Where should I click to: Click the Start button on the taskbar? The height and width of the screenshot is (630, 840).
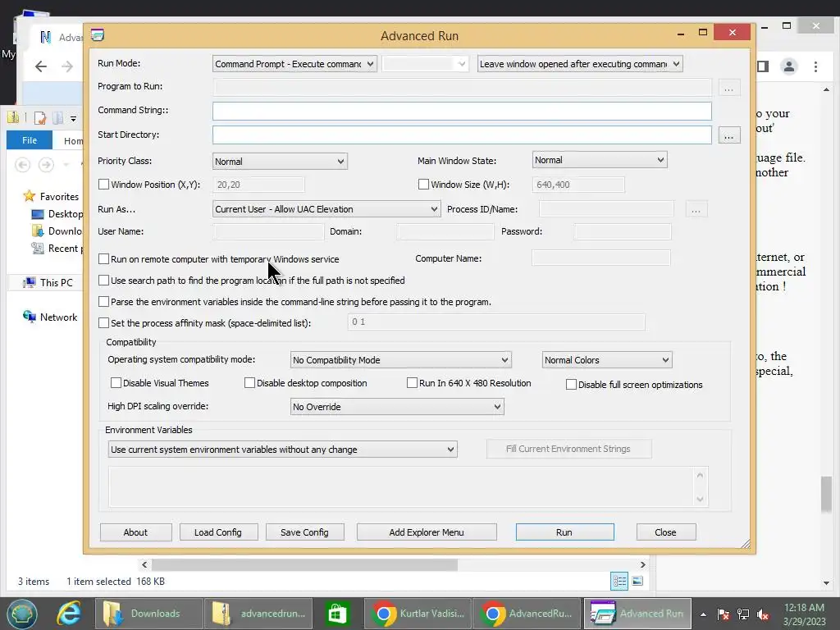(x=22, y=614)
